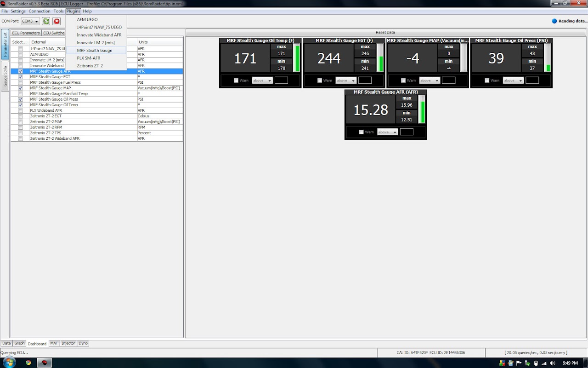
Task: Choose MRF Stealth Gauge in Plugins menu
Action: pos(96,50)
